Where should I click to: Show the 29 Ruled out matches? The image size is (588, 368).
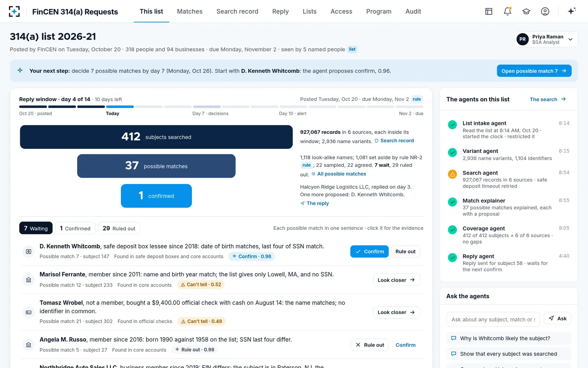point(119,228)
